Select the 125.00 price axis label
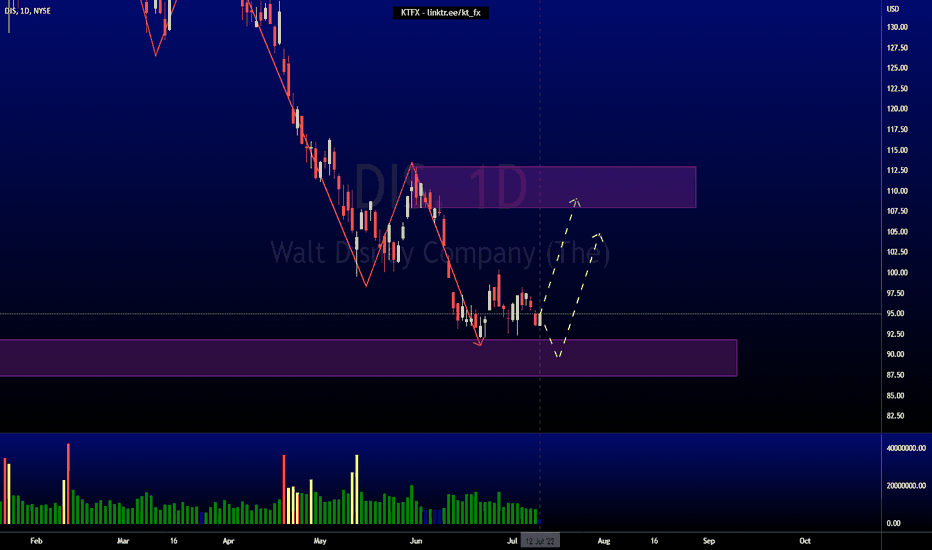 (x=897, y=68)
